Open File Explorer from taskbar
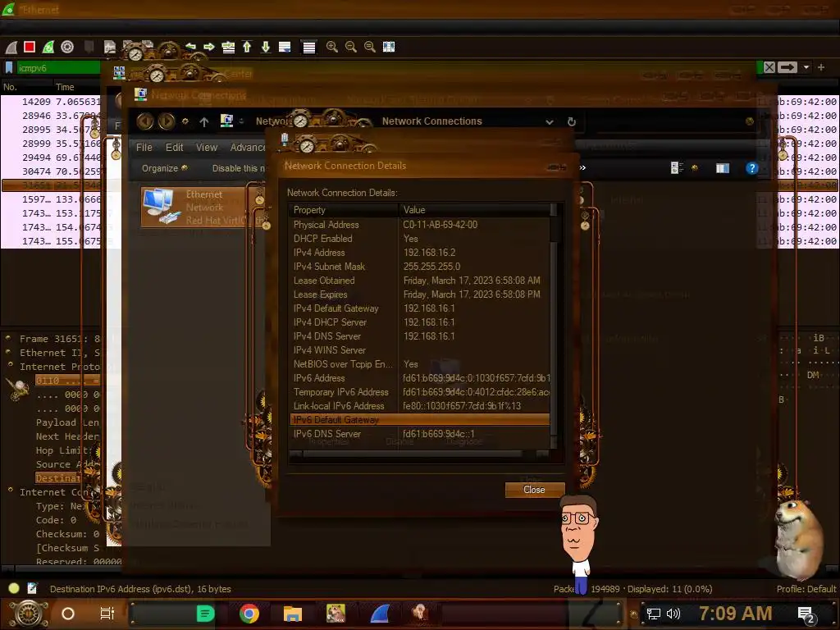The height and width of the screenshot is (630, 840). point(293,614)
